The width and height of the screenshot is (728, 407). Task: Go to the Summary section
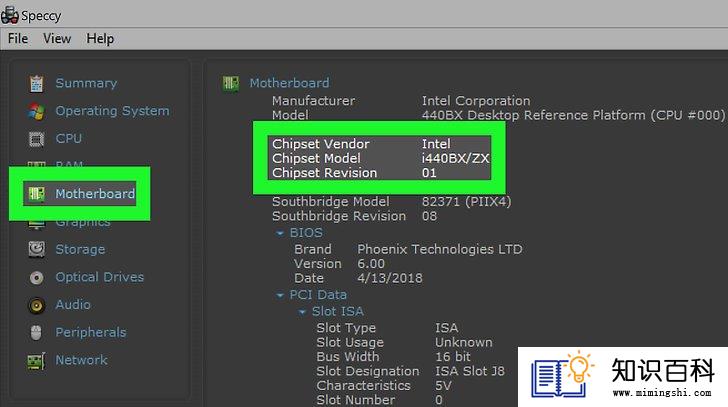(86, 84)
